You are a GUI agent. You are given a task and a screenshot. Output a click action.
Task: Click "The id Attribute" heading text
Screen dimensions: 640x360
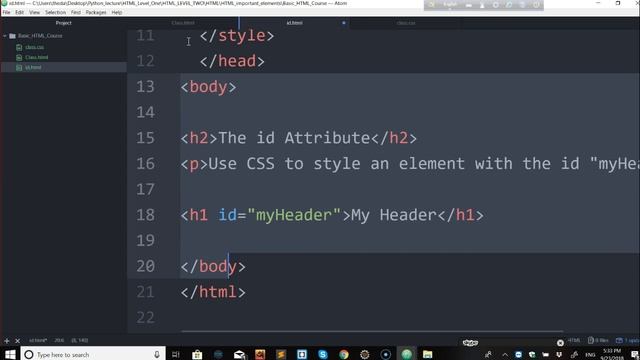pyautogui.click(x=294, y=138)
